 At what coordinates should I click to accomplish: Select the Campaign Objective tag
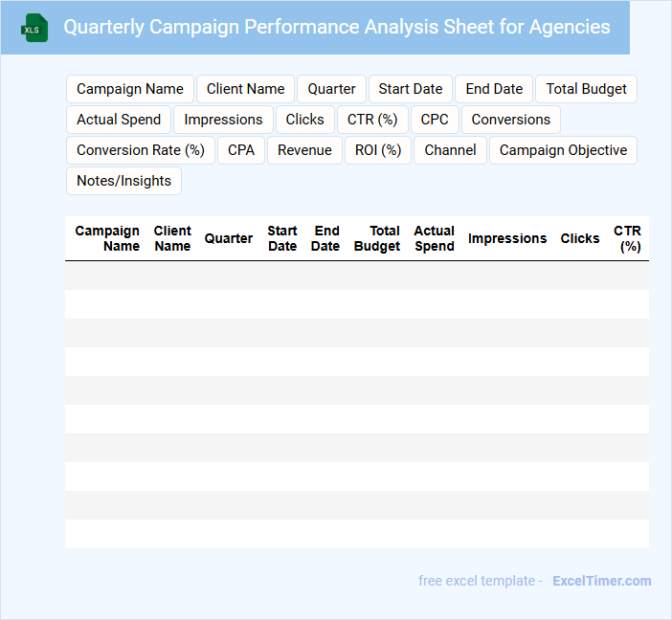pyautogui.click(x=563, y=150)
